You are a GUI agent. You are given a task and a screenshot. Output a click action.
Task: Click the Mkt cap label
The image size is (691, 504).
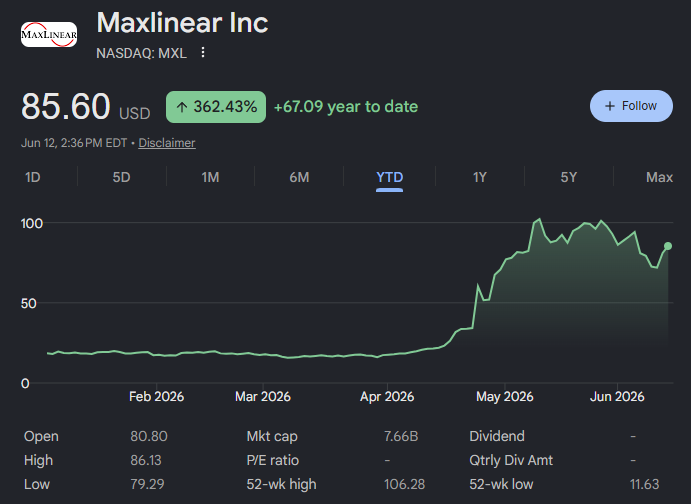(x=272, y=436)
